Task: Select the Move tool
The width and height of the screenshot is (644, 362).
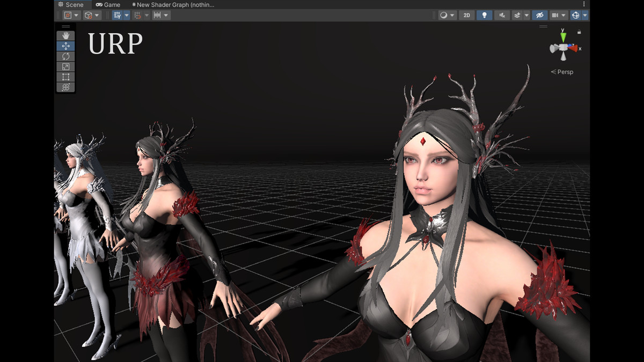Action: point(66,46)
